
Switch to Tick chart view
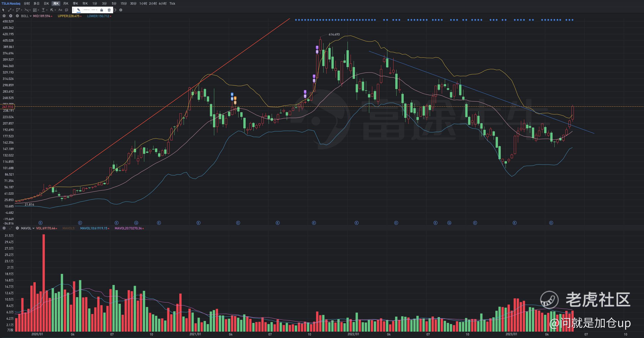tap(172, 4)
